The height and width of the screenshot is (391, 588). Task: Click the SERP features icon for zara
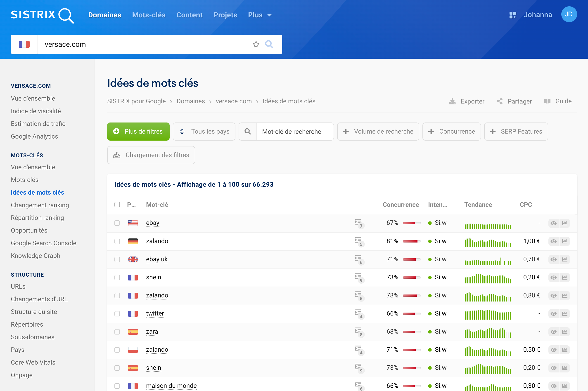360,332
